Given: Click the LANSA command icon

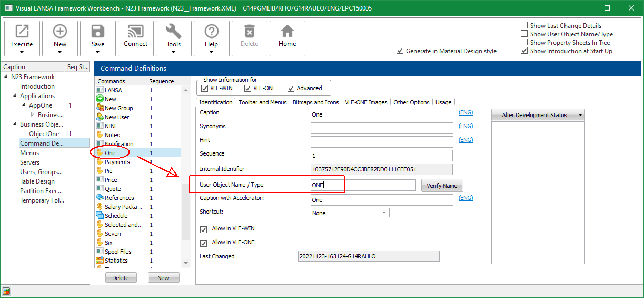Looking at the screenshot, I should click(x=100, y=90).
